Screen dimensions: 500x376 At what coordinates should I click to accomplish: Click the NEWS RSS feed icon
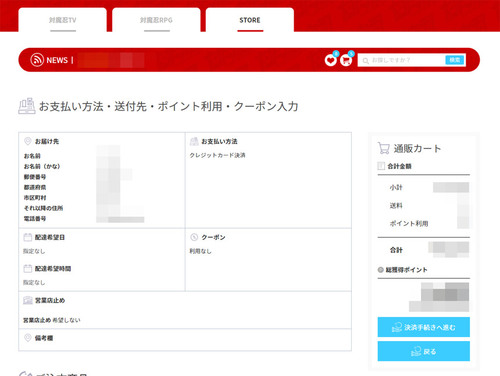(x=37, y=60)
